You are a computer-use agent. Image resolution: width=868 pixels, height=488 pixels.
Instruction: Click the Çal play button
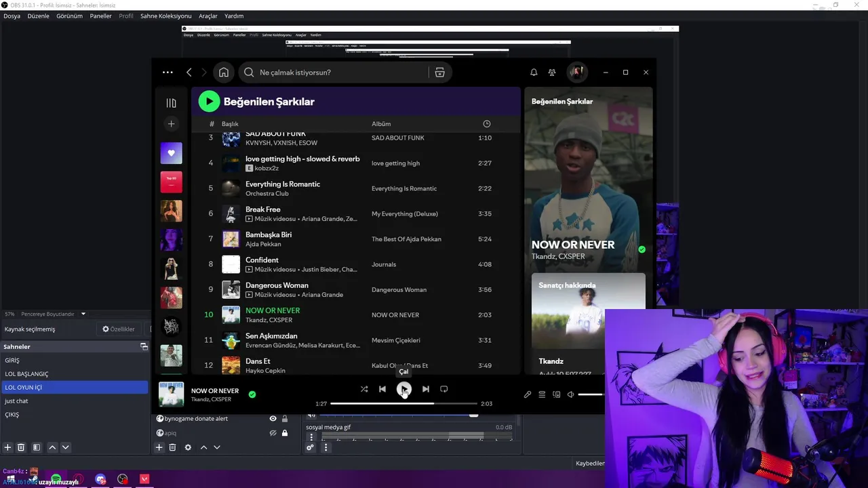[x=403, y=389]
